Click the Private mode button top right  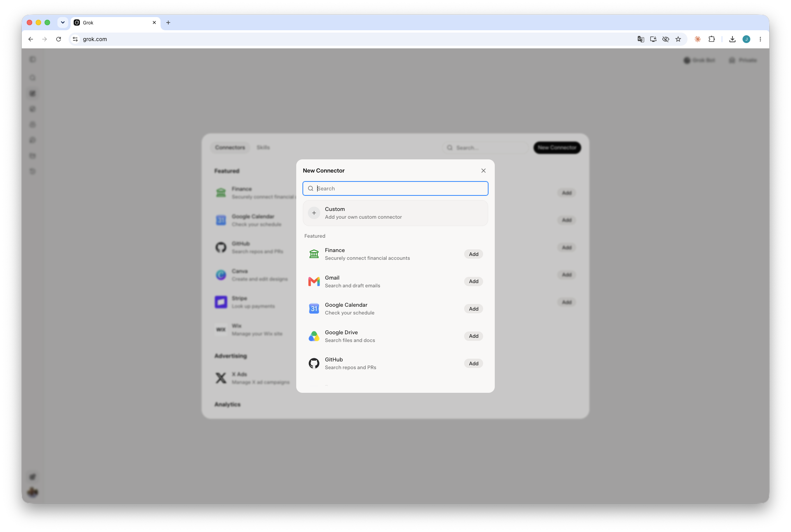tap(743, 60)
